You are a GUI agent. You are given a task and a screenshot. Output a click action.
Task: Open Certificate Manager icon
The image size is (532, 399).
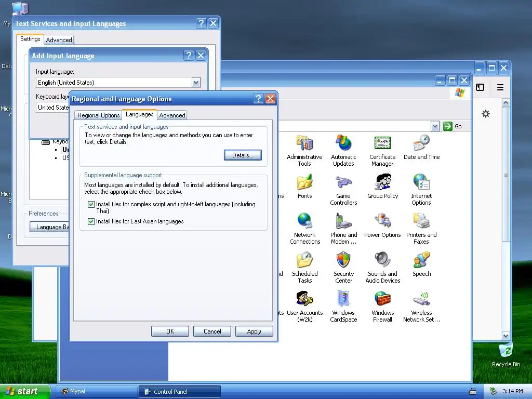[382, 143]
